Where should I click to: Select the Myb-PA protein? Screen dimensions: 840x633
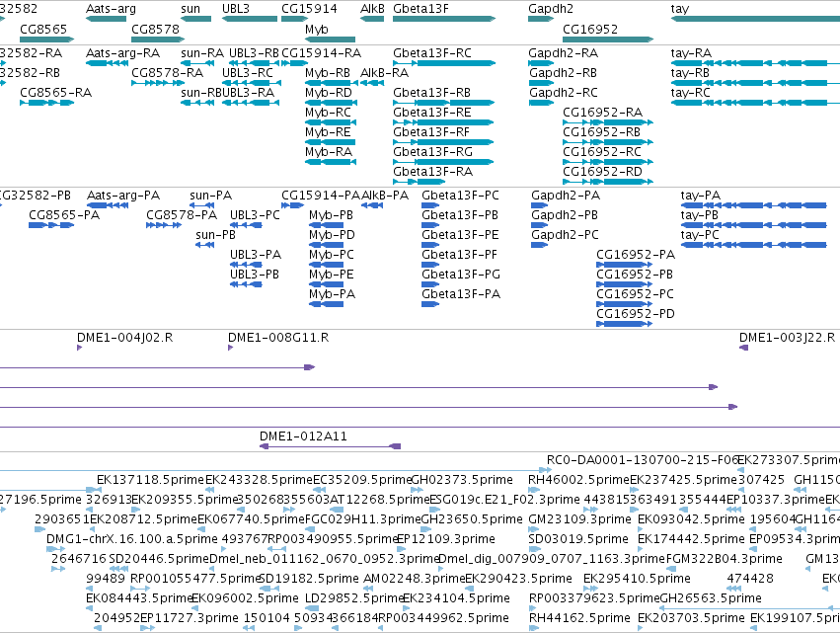327,304
